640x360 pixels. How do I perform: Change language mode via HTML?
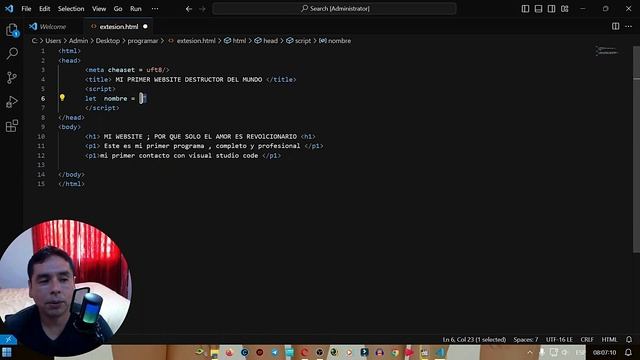tap(609, 340)
